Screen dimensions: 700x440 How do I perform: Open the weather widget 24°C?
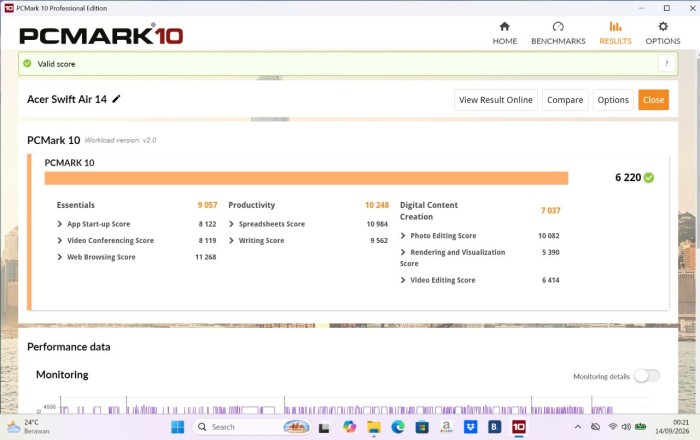28,427
